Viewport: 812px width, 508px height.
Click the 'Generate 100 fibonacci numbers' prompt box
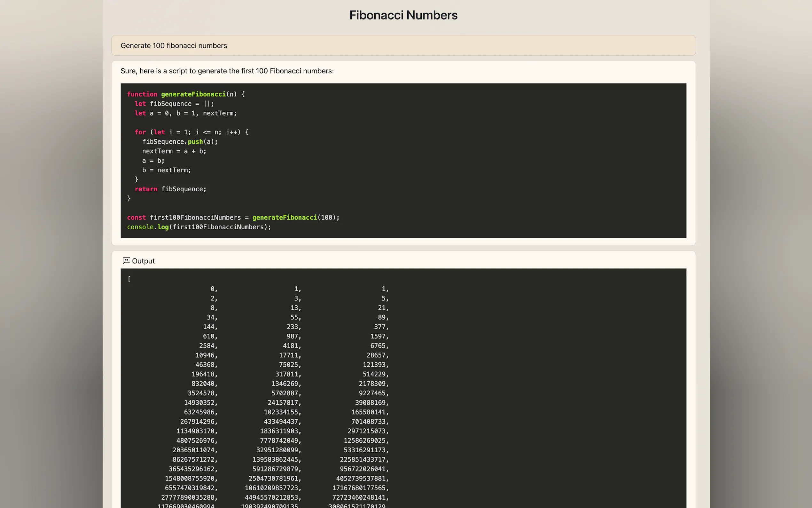[x=403, y=45]
